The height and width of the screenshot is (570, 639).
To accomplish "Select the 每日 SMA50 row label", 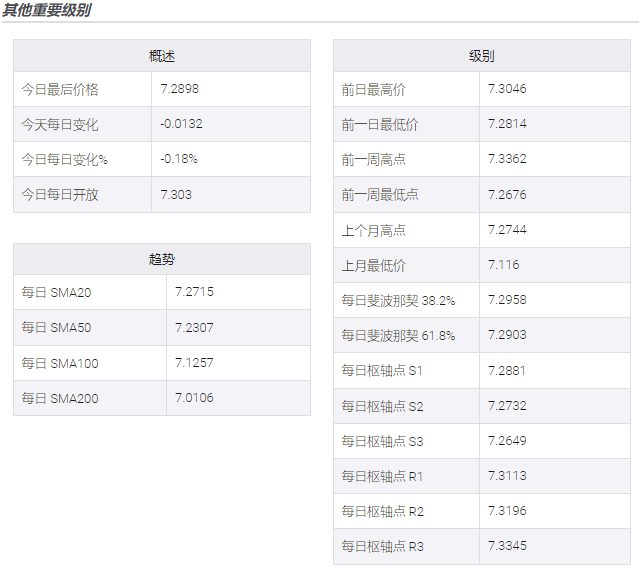I will [60, 328].
